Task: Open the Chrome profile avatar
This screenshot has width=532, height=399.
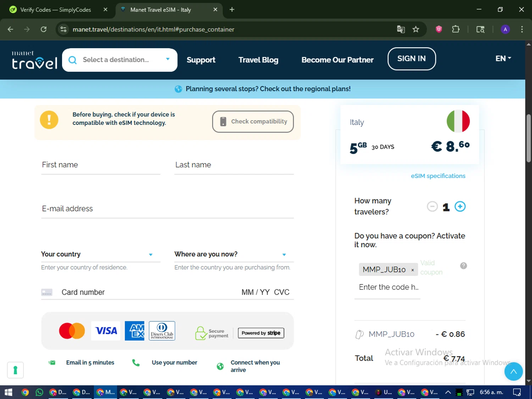Action: coord(505,29)
